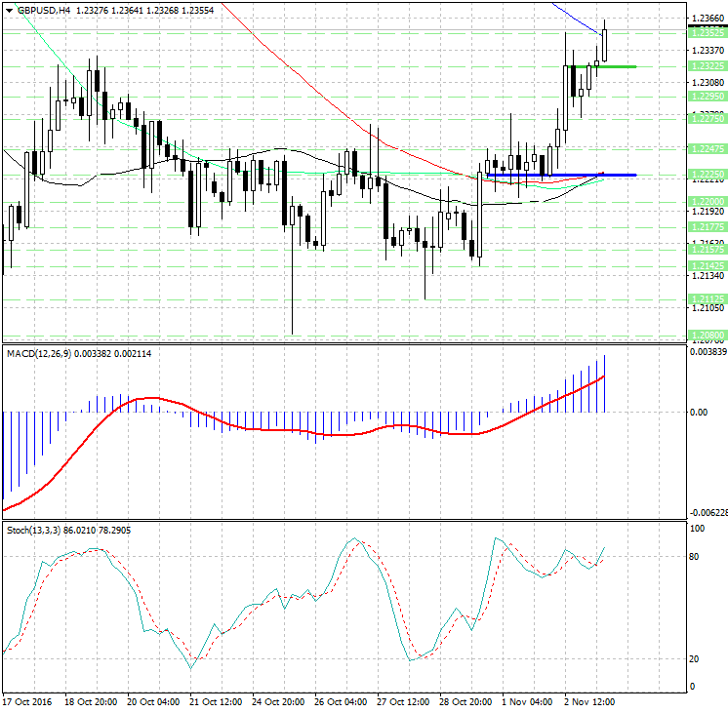Image resolution: width=728 pixels, height=713 pixels.
Task: Select the 1.20800 price level tag
Action: (706, 334)
